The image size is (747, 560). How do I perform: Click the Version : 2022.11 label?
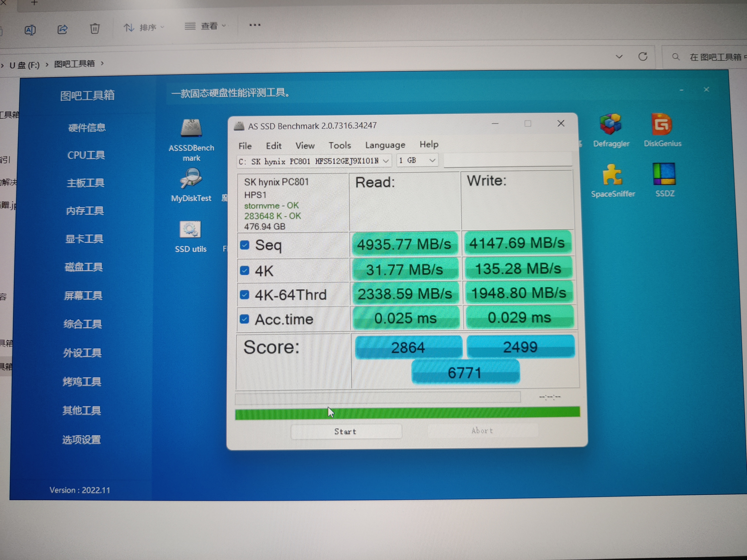80,490
